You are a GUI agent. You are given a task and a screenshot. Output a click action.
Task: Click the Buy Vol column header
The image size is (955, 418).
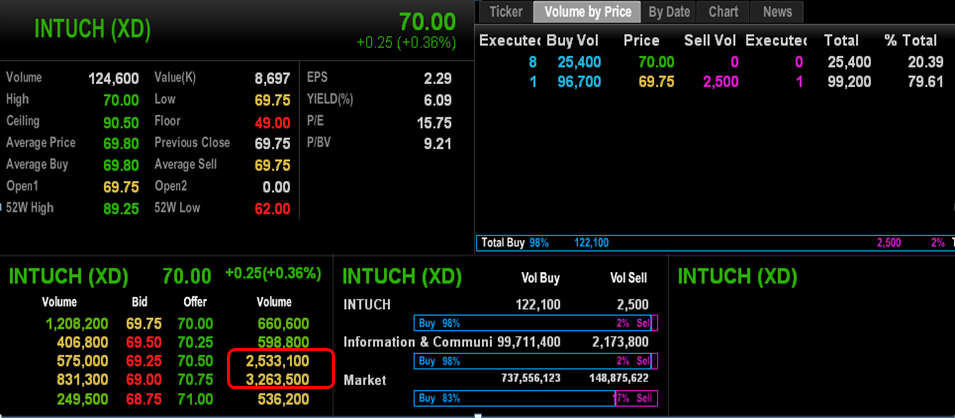point(573,41)
